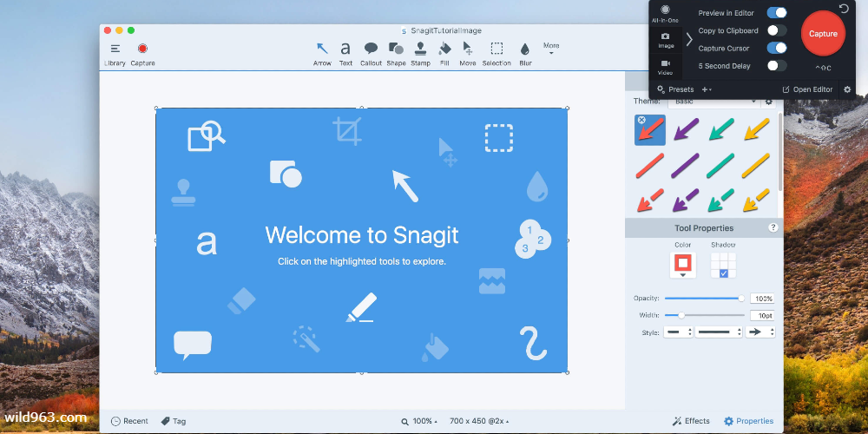Screen dimensions: 868x434
Task: Select the Shape tool
Action: [396, 54]
